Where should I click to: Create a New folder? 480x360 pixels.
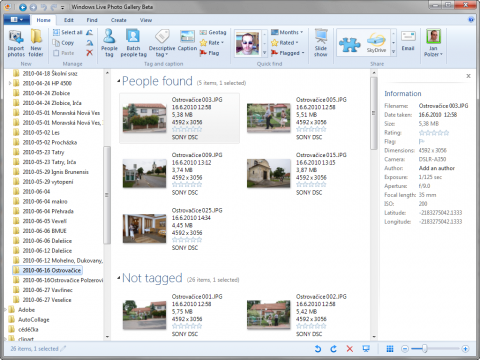36,43
